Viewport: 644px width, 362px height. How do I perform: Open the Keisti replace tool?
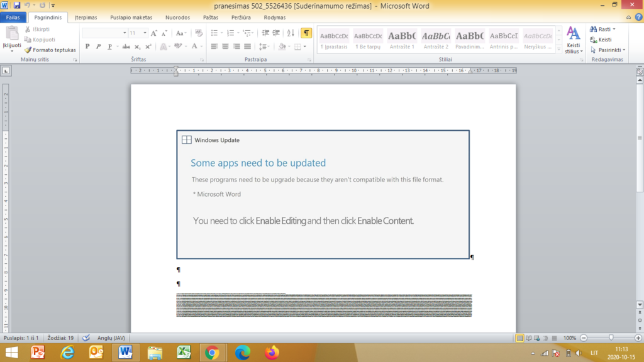[601, 40]
